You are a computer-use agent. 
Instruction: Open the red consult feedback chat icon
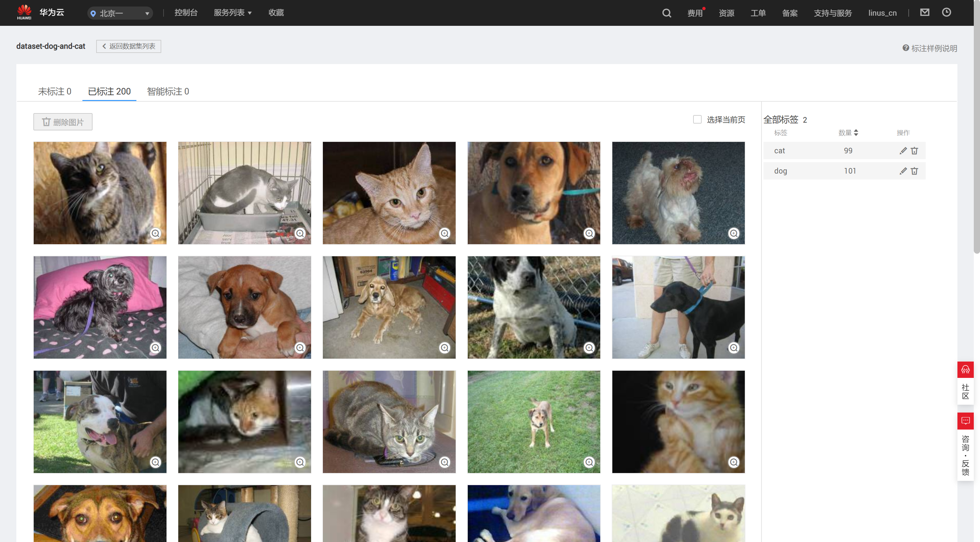(965, 420)
